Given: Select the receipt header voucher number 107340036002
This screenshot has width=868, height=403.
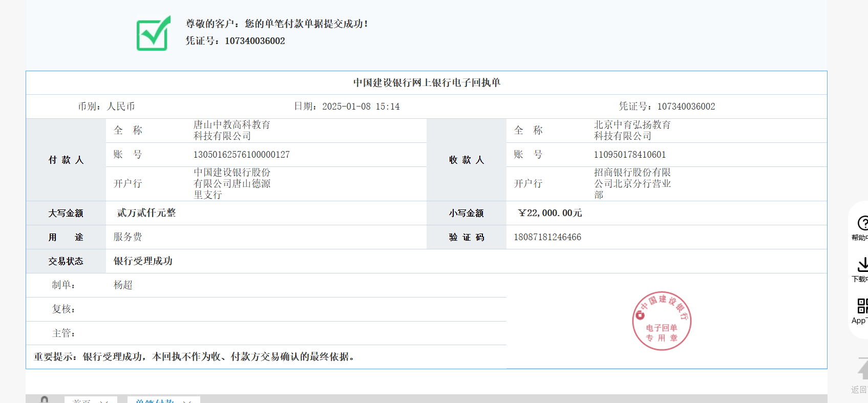Looking at the screenshot, I should coord(686,107).
